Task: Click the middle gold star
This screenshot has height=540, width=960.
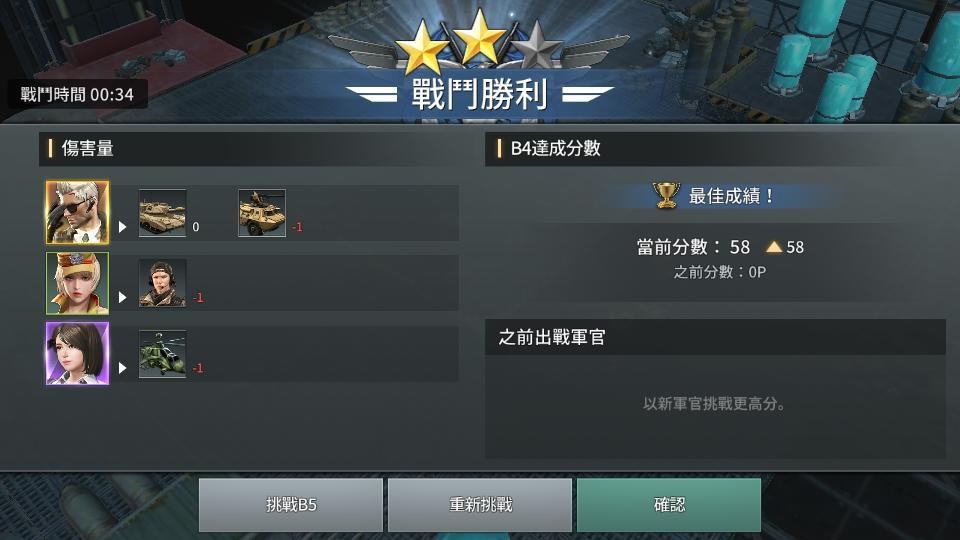Action: (x=479, y=38)
